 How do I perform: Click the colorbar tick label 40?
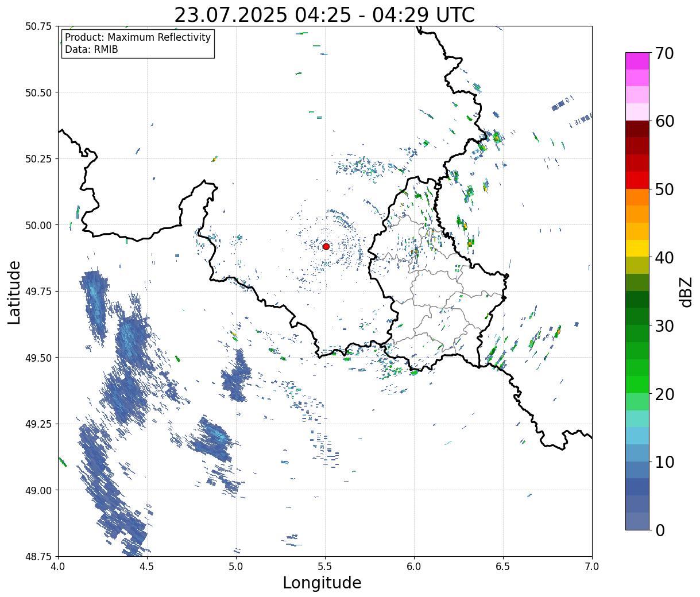coord(664,258)
